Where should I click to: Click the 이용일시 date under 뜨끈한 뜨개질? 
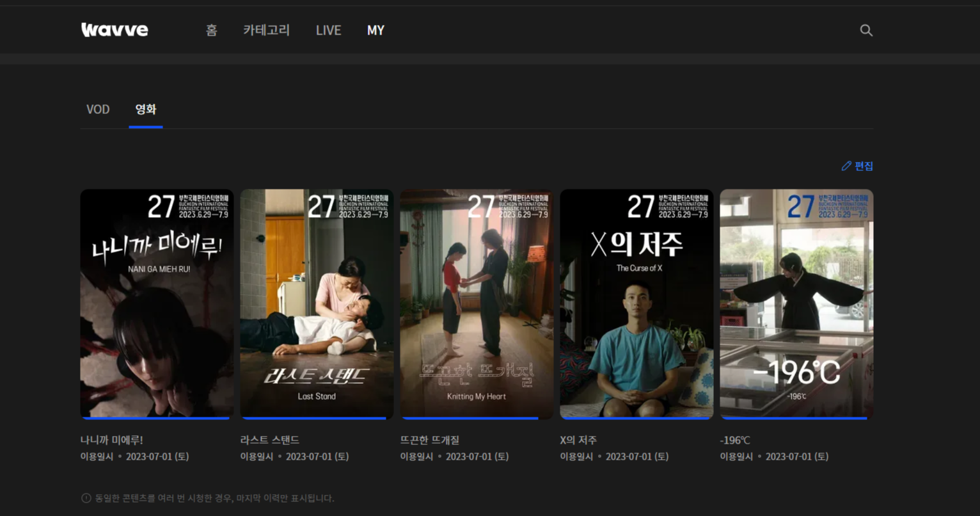(454, 456)
